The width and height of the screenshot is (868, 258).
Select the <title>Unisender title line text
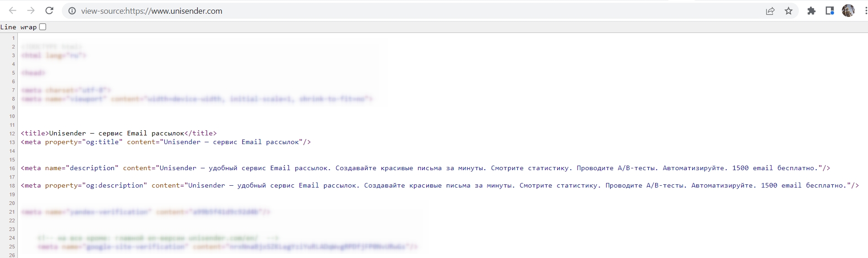coord(119,133)
